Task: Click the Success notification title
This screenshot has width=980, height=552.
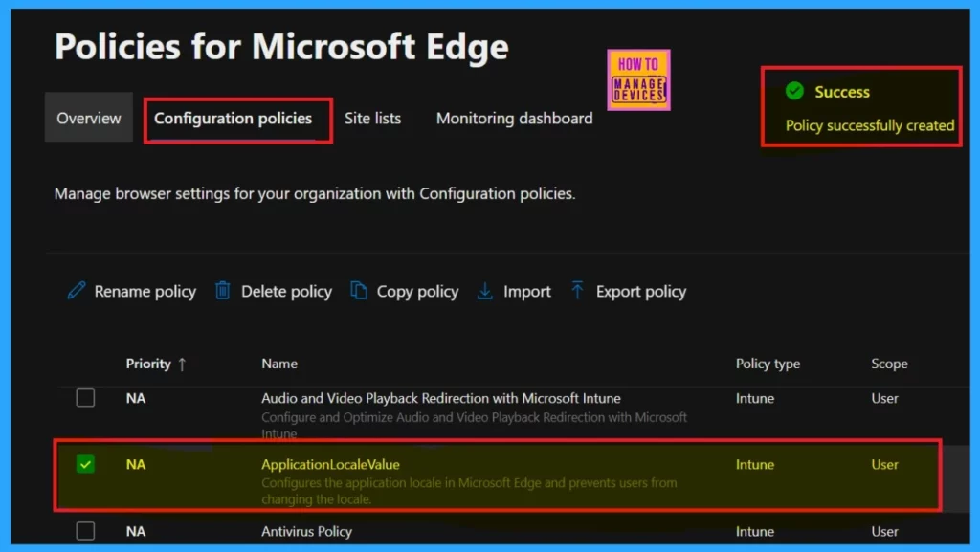Action: 842,92
